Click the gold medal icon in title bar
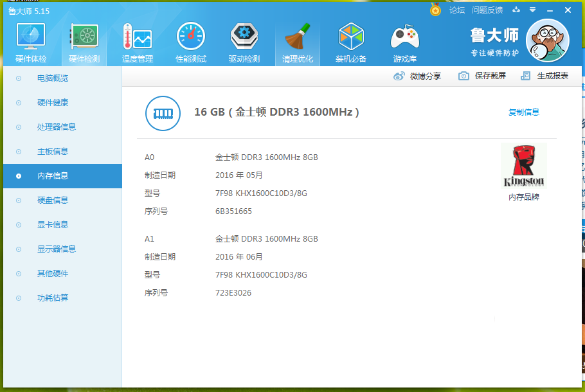Screen dimensions: 585x392 coord(435,10)
